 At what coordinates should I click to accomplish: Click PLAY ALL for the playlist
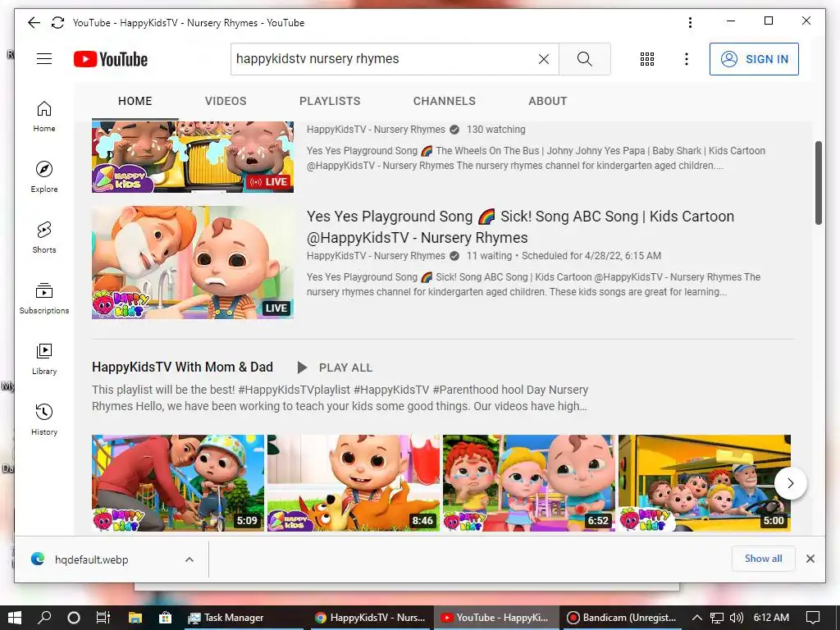pos(335,367)
